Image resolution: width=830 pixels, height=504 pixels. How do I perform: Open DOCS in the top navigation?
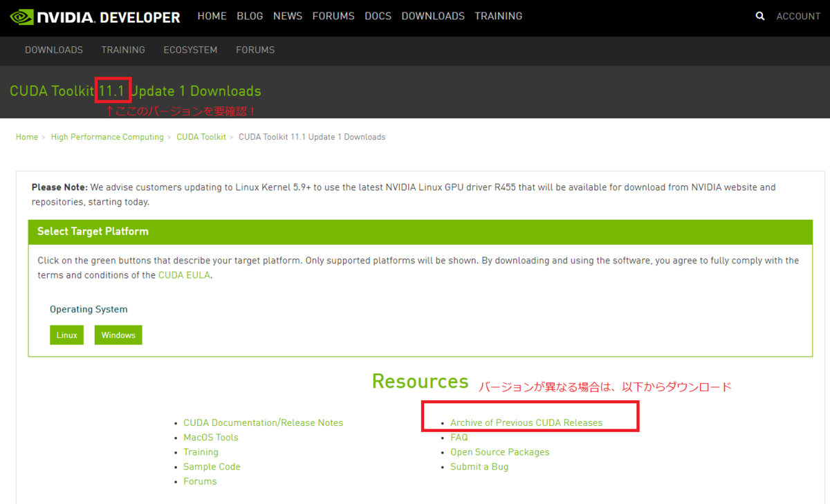coord(378,16)
